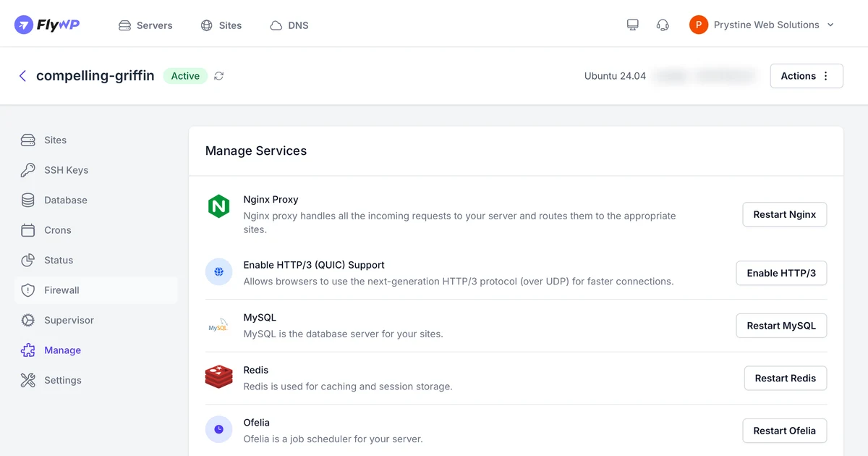
Task: Select Manage in the sidebar
Action: 95,350
